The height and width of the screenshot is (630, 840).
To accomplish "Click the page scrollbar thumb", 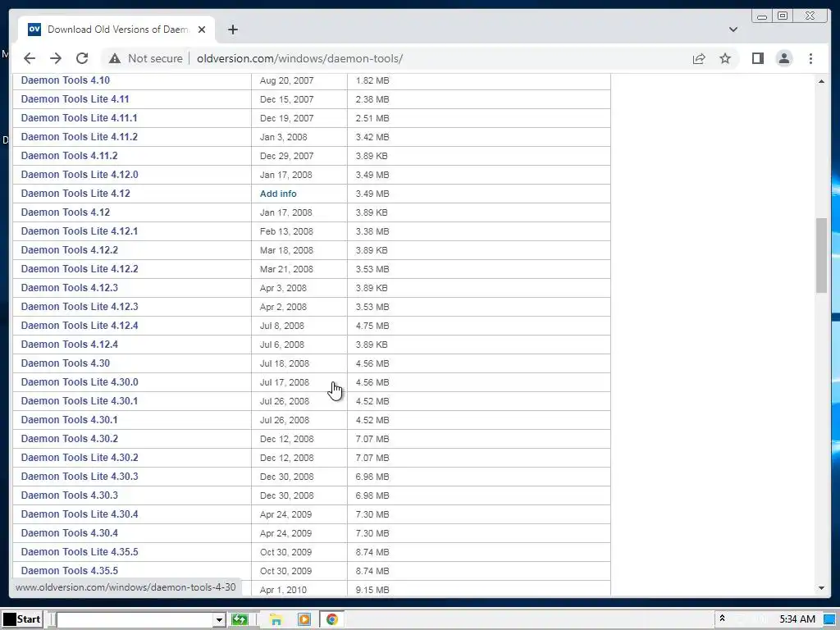I will pyautogui.click(x=821, y=255).
